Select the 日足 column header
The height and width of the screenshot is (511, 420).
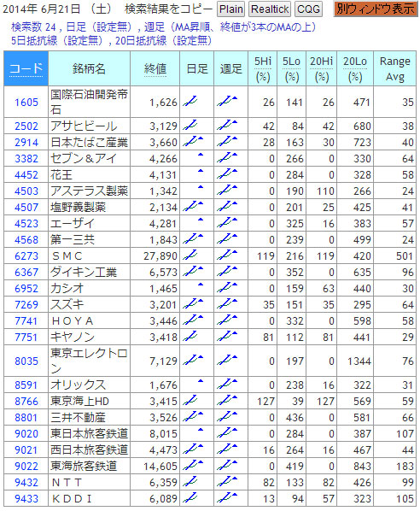[x=197, y=68]
